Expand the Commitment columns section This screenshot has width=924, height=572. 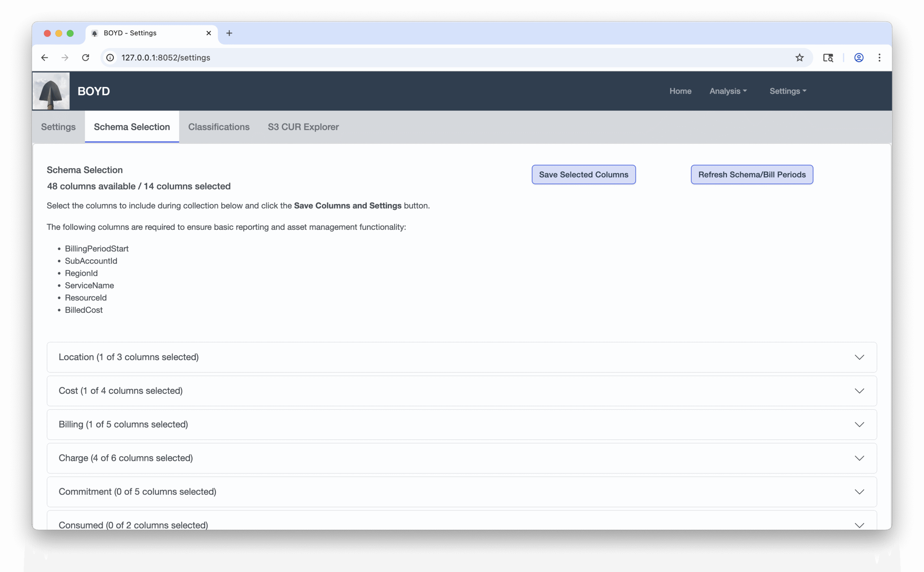click(462, 492)
